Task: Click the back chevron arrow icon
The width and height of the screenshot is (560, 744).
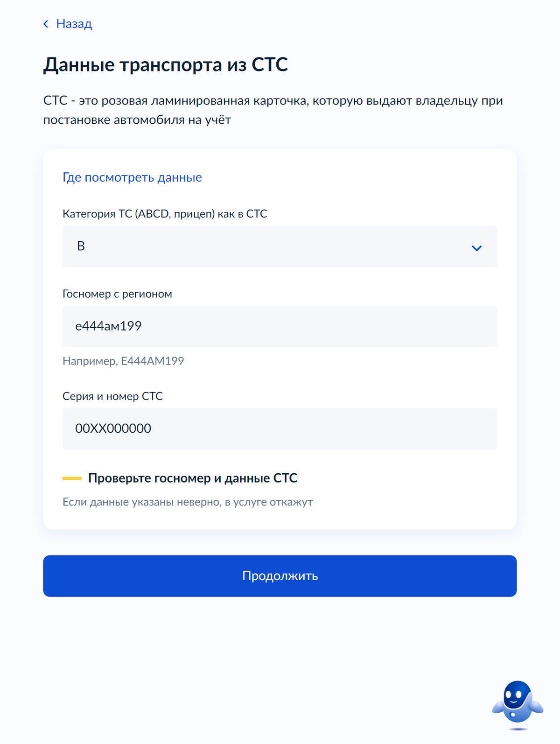Action: 46,24
